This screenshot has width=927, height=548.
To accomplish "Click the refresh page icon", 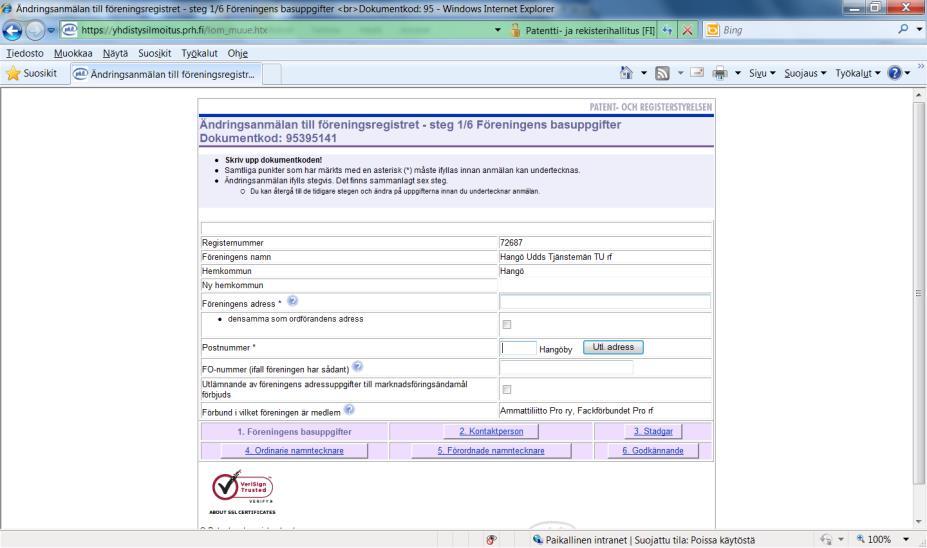I will coord(667,30).
